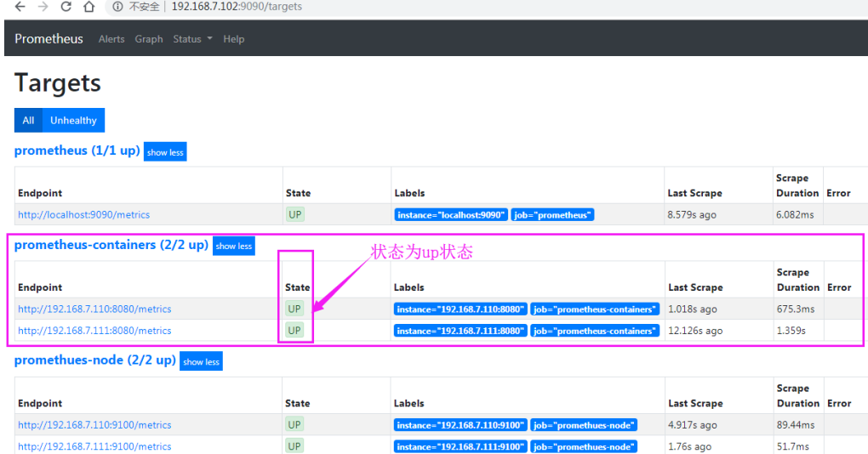Click job label in 192.168.7.111:8080 row
The image size is (868, 454).
595,331
